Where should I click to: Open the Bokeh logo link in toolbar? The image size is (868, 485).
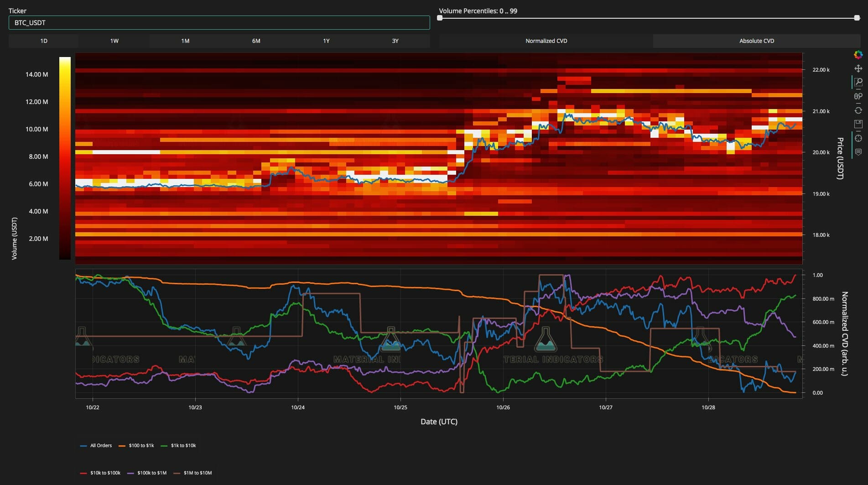pyautogui.click(x=858, y=55)
